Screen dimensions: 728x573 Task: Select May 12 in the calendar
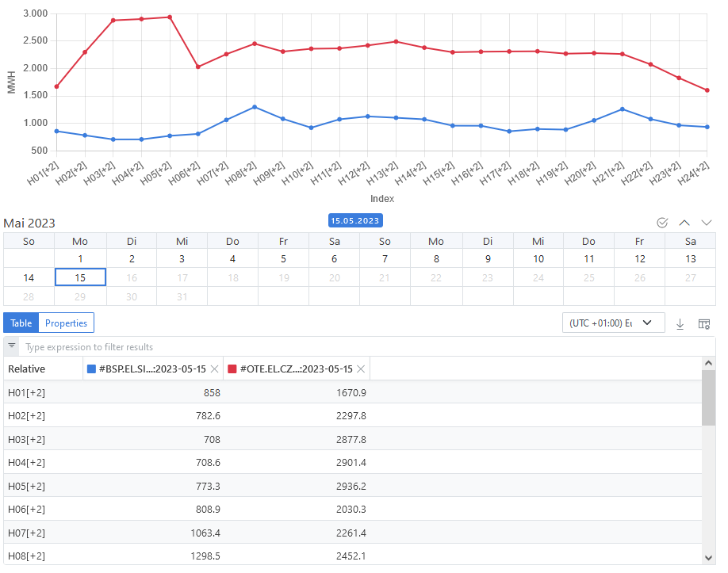click(639, 258)
